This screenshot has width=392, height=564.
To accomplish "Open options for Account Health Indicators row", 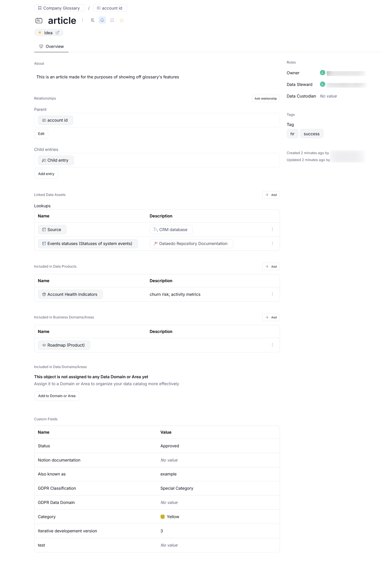I will pyautogui.click(x=272, y=294).
